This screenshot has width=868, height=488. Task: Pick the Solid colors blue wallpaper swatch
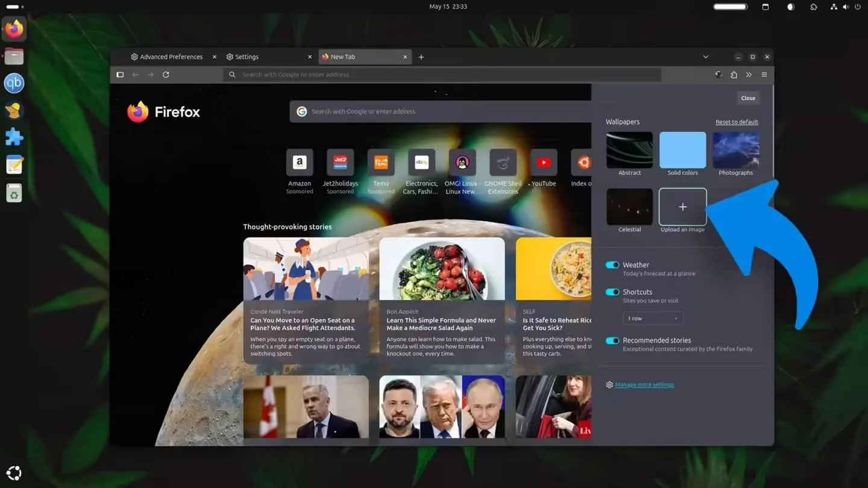(x=682, y=149)
